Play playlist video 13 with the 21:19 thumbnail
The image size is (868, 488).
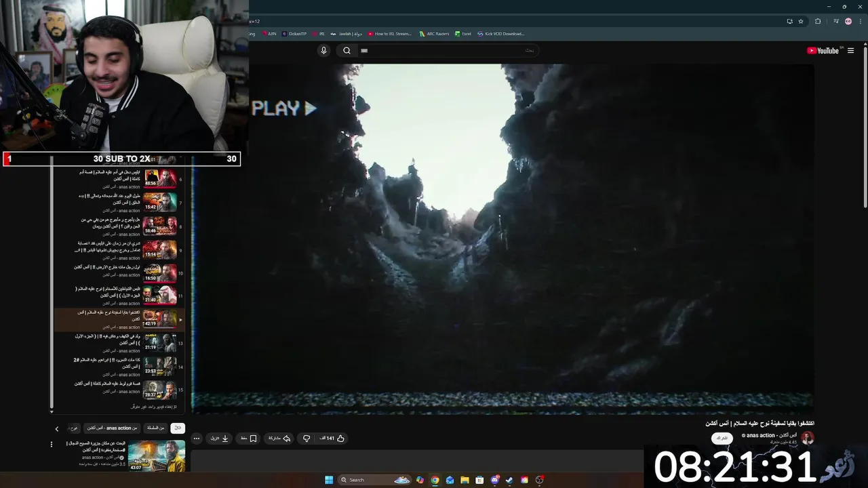click(x=160, y=343)
